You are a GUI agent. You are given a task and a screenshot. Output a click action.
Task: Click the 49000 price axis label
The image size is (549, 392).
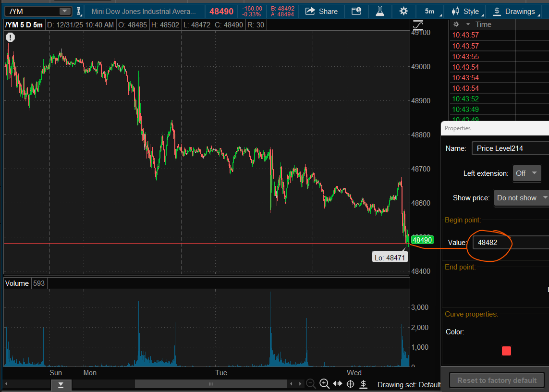click(421, 67)
